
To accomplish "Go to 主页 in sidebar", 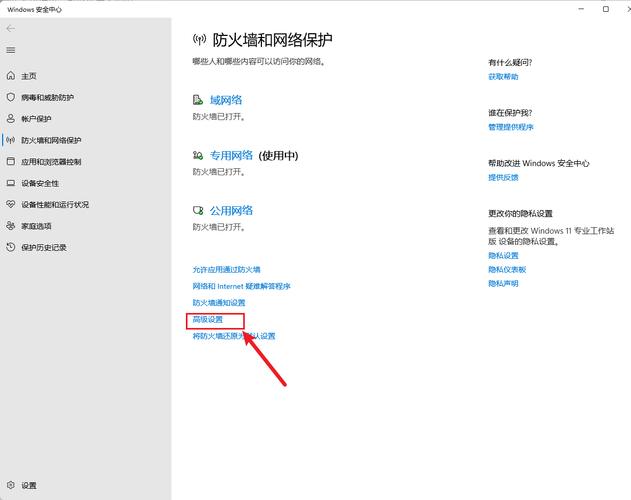I will tap(29, 76).
